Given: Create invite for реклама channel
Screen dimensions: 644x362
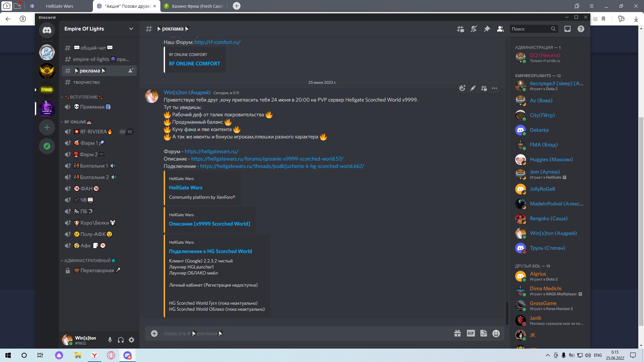Looking at the screenshot, I should 131,71.
